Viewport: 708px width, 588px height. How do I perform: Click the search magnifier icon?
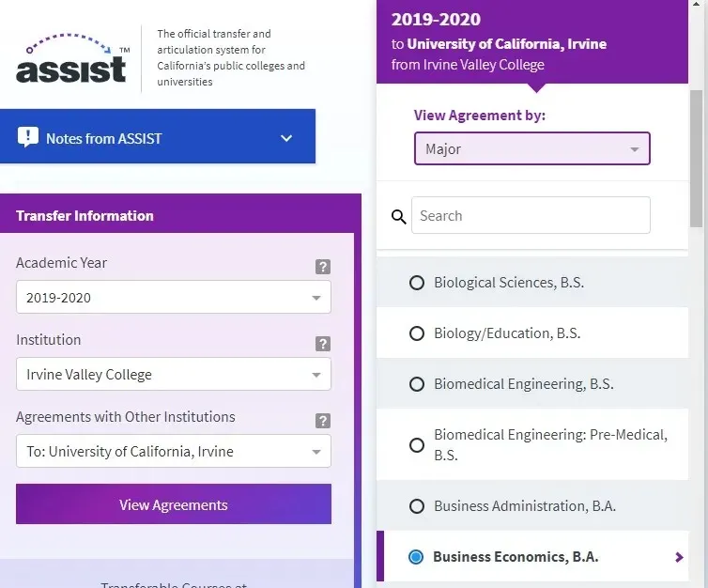coord(399,217)
